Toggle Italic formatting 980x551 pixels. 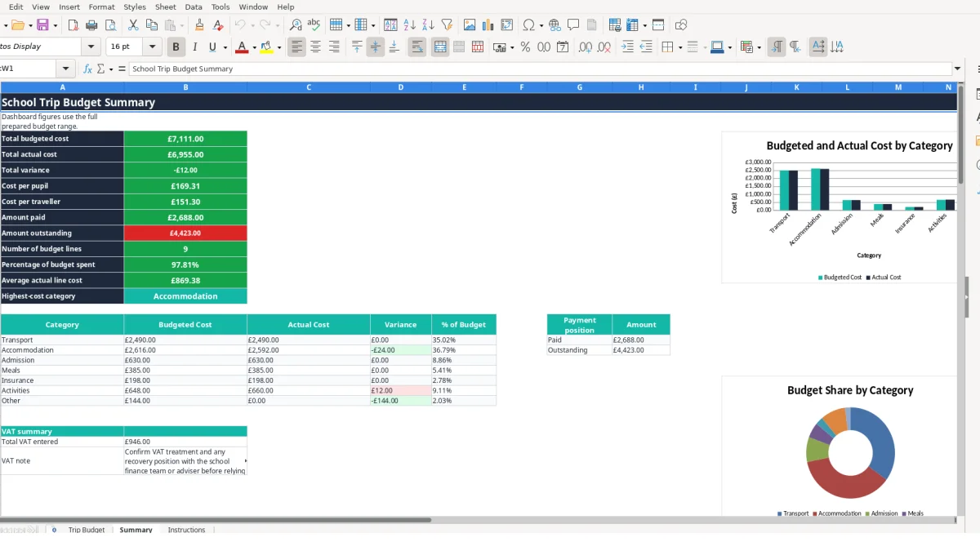(194, 47)
